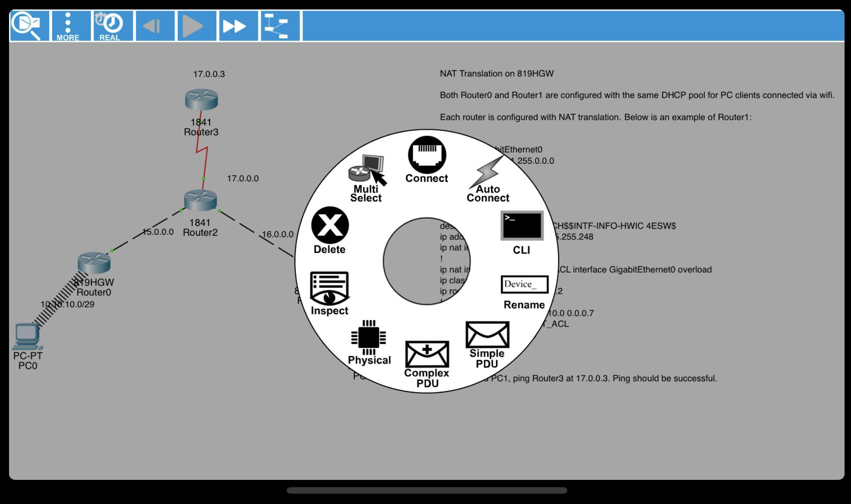Click the 'Both Router0 and Router1' note line
This screenshot has width=851, height=504.
tap(637, 95)
